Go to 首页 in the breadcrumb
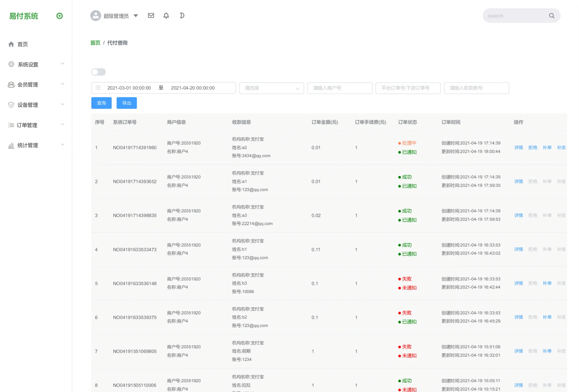 (x=95, y=43)
